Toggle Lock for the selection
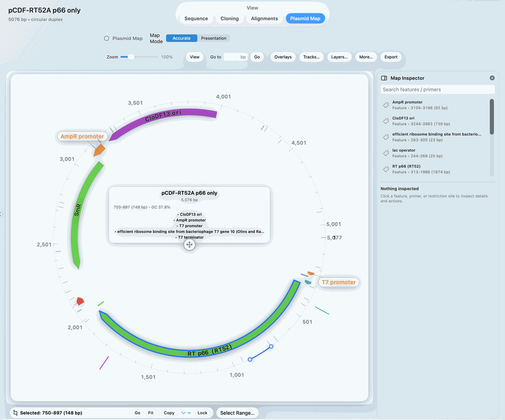 click(202, 413)
